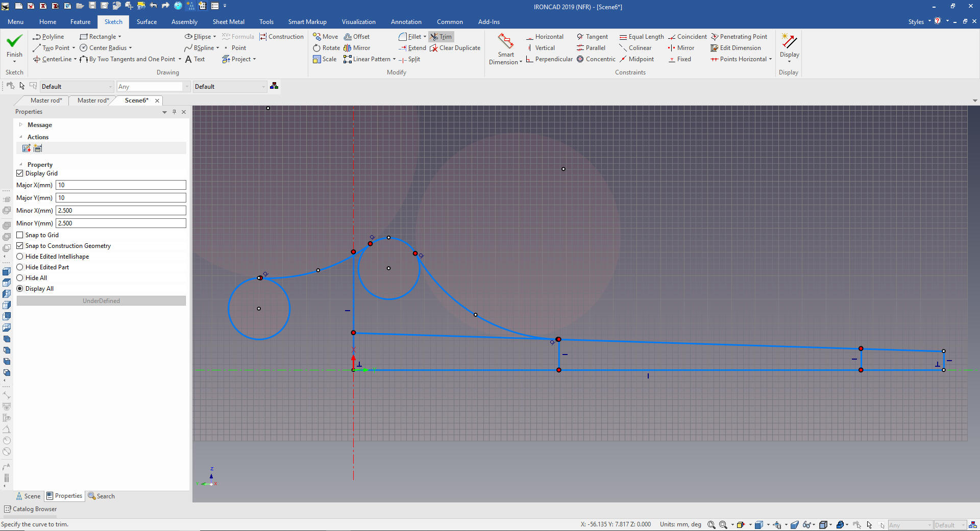980x531 pixels.
Task: Apply the Equal Length constraint
Action: 642,37
